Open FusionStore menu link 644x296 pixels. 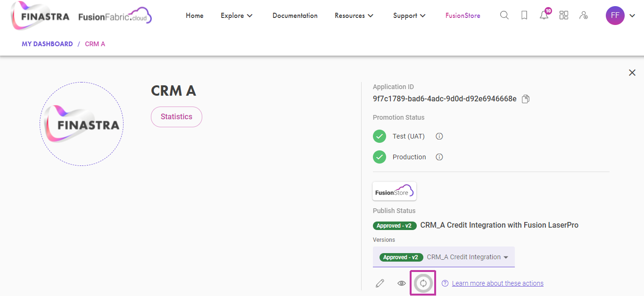pyautogui.click(x=463, y=16)
